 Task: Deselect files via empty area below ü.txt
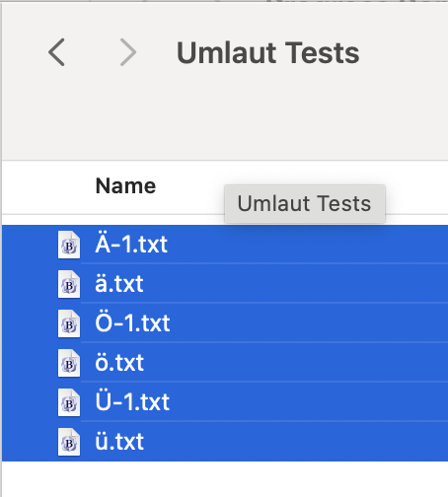click(x=225, y=478)
